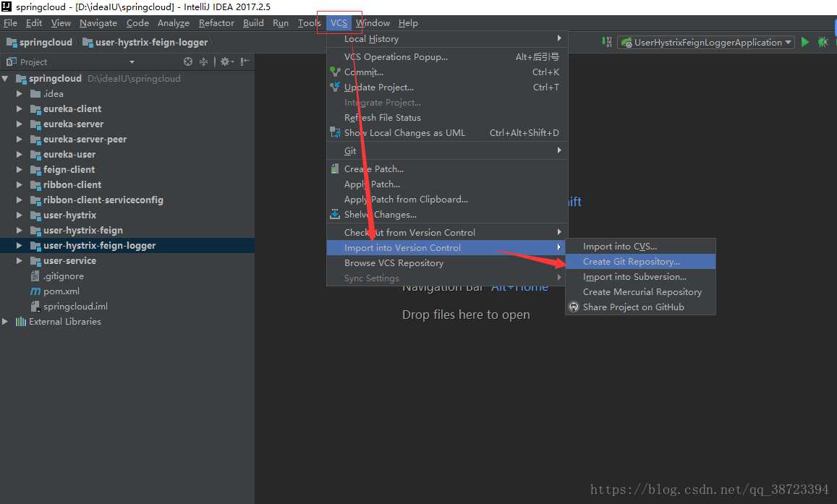Click the .gitignore file icon
Viewport: 837px width, 504px height.
pos(35,276)
